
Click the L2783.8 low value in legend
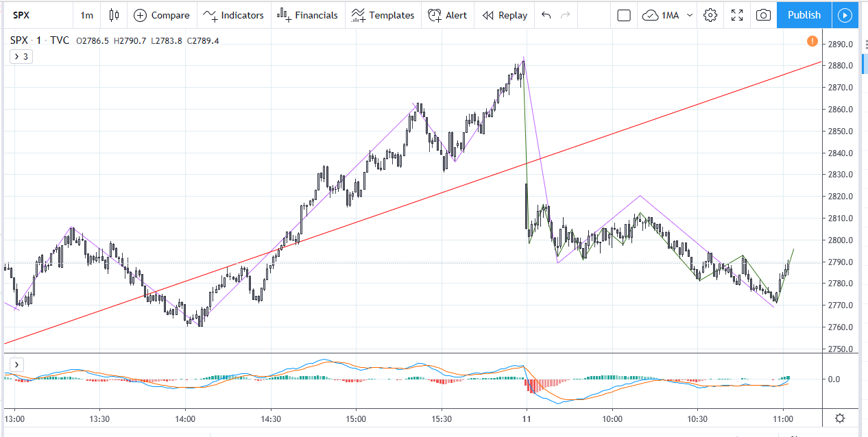click(165, 41)
